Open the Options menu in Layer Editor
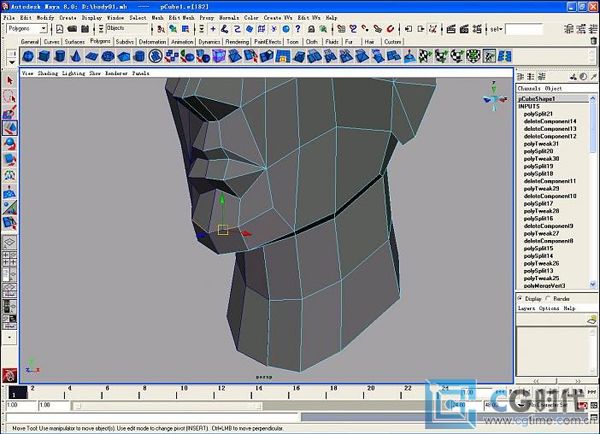The image size is (600, 434). tap(549, 308)
